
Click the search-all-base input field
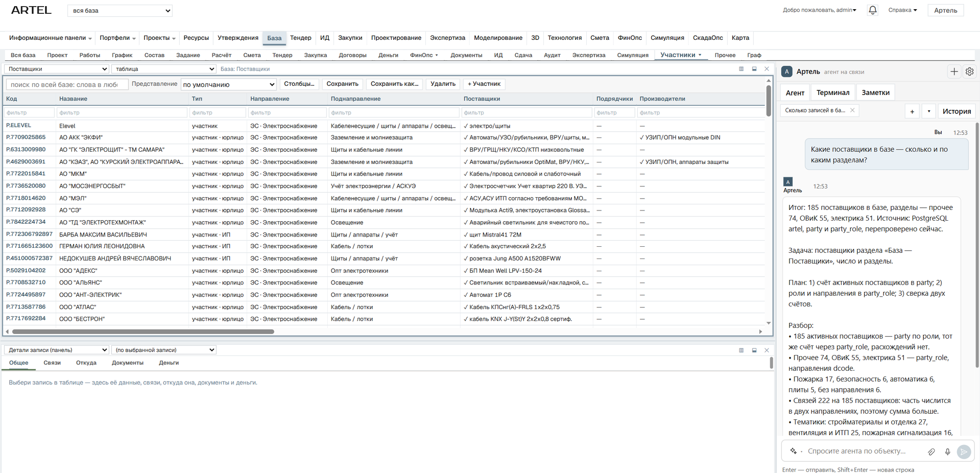(x=67, y=84)
